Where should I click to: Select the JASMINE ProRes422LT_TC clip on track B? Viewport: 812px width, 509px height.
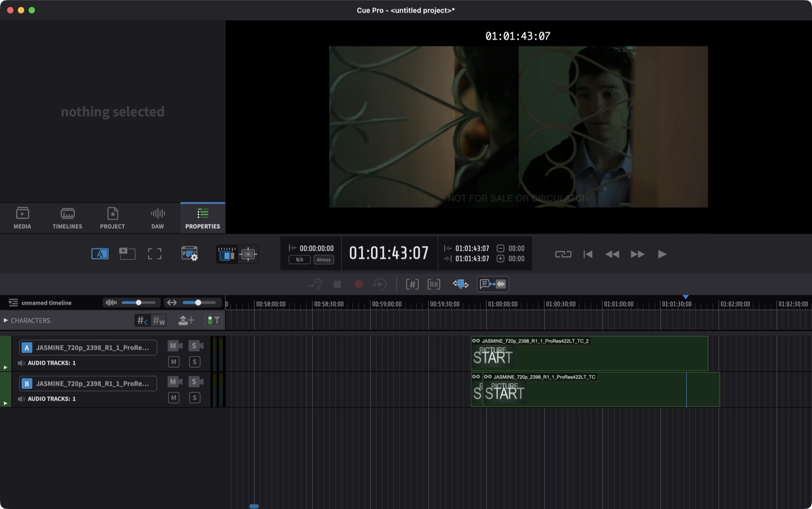(x=601, y=390)
